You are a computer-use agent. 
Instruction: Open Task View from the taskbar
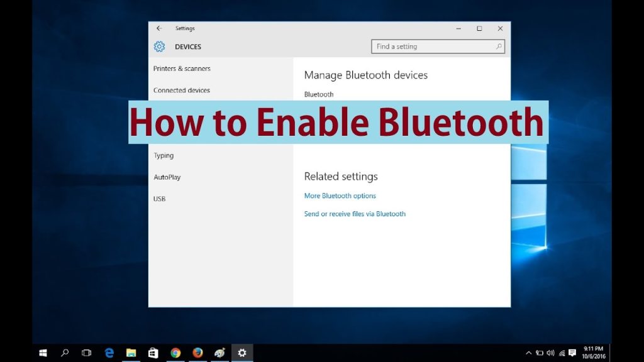click(x=86, y=353)
